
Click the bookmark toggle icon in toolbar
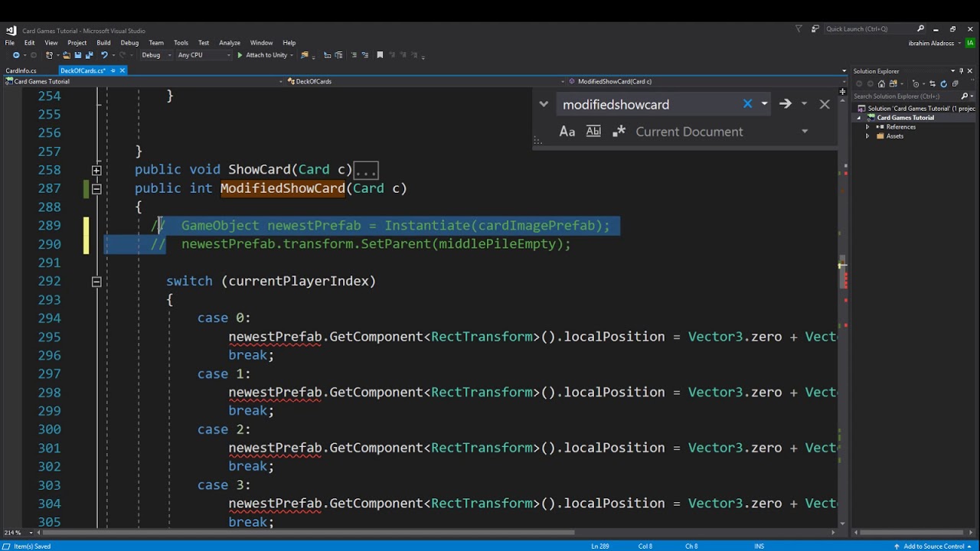click(x=380, y=55)
